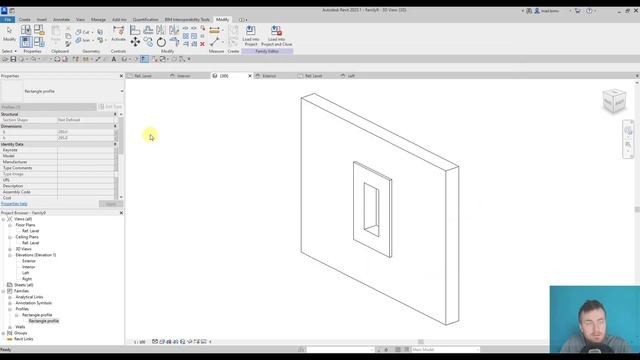
Task: Open the Rectangle profile type selector dropdown
Action: 122,91
